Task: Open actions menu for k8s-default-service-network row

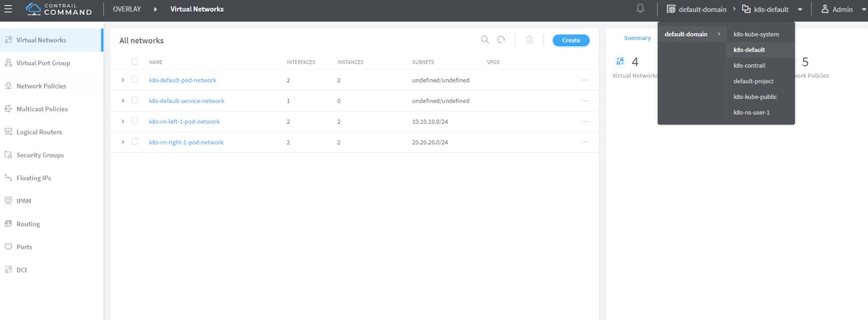Action: pyautogui.click(x=585, y=101)
